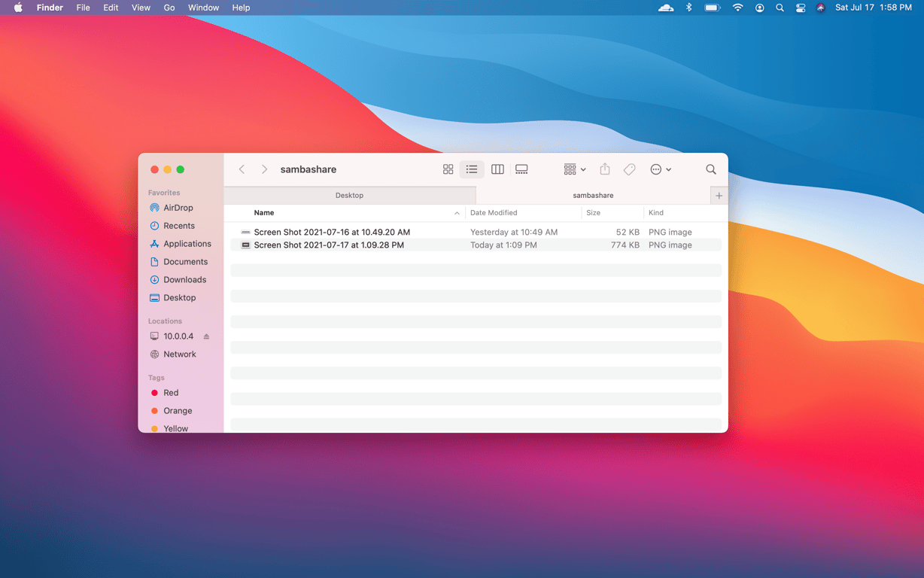Click the date and time clock
This screenshot has height=578, width=924.
tap(874, 8)
